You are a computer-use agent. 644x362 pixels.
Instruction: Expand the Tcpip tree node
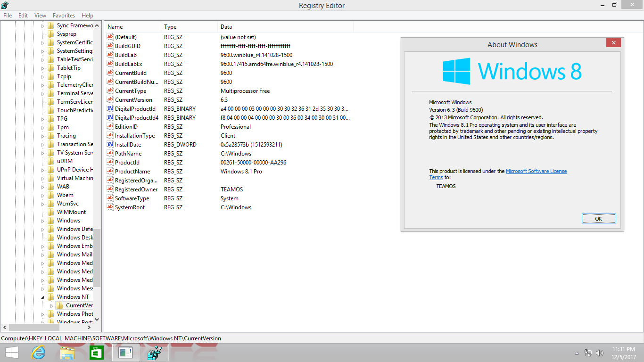42,76
